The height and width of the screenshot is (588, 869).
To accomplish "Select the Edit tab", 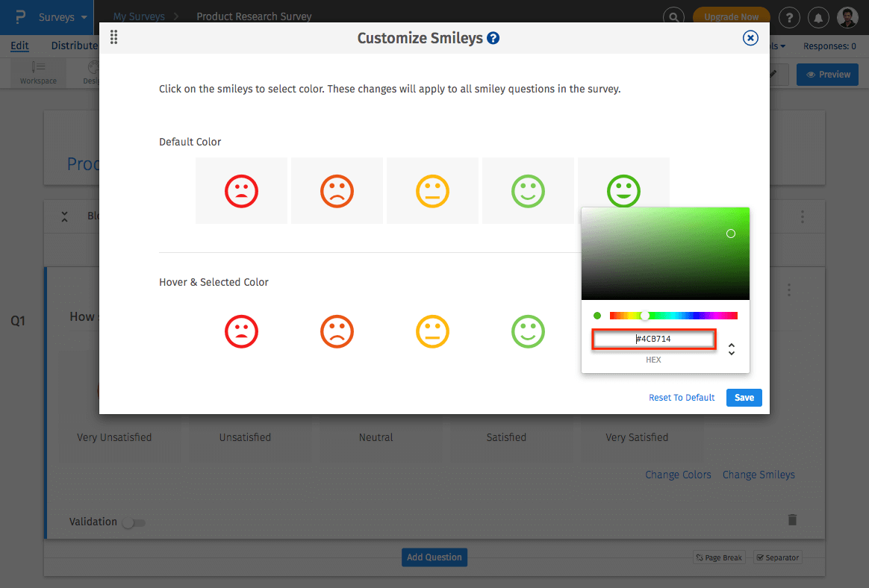I will [x=19, y=46].
